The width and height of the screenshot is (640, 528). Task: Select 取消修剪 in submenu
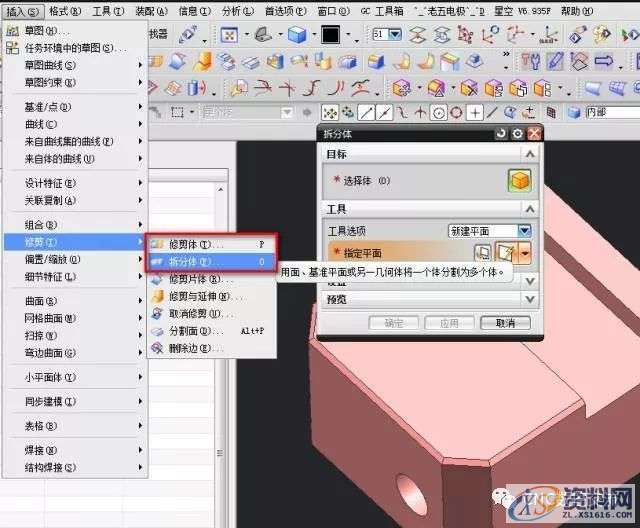click(x=211, y=314)
